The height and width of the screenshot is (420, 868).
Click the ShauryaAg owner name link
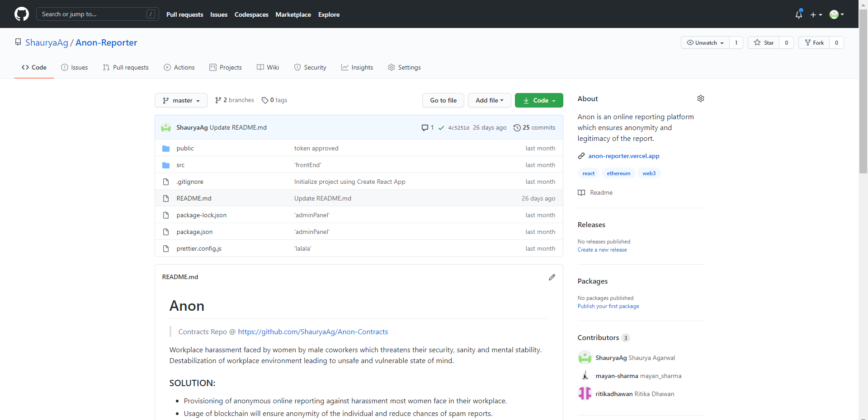(x=47, y=42)
